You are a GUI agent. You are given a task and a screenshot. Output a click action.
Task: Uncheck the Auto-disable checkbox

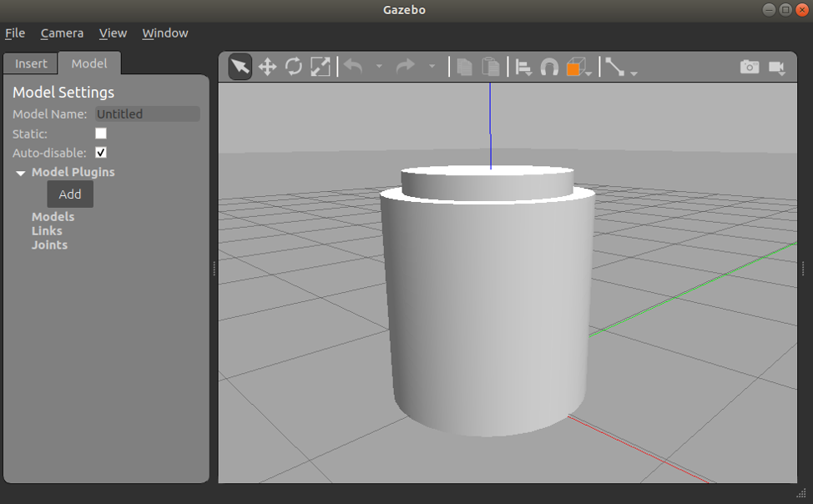[x=101, y=153]
